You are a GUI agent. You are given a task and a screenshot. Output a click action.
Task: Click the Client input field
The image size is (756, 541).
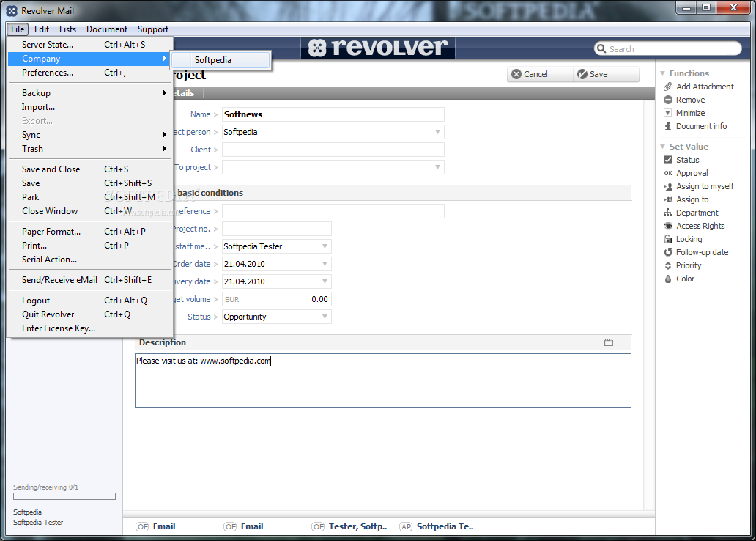pos(333,150)
